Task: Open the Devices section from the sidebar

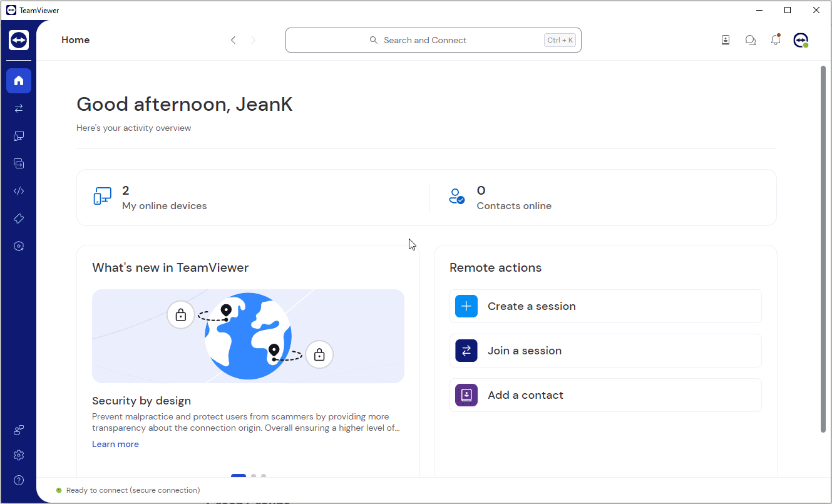Action: click(19, 135)
